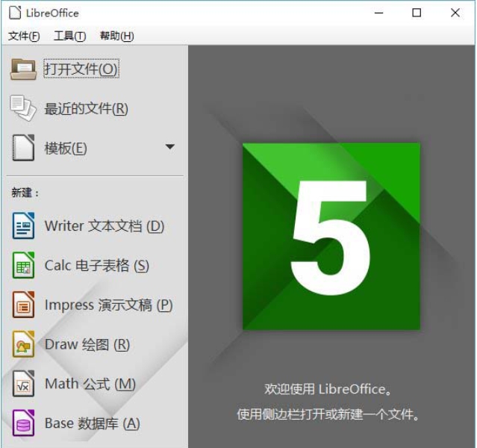Click the open file folder icon
The image size is (477, 448).
pos(23,69)
